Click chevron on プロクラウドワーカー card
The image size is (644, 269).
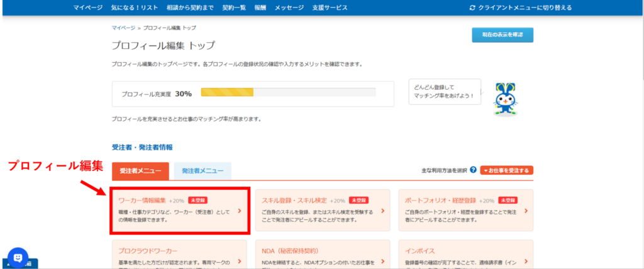click(x=240, y=261)
